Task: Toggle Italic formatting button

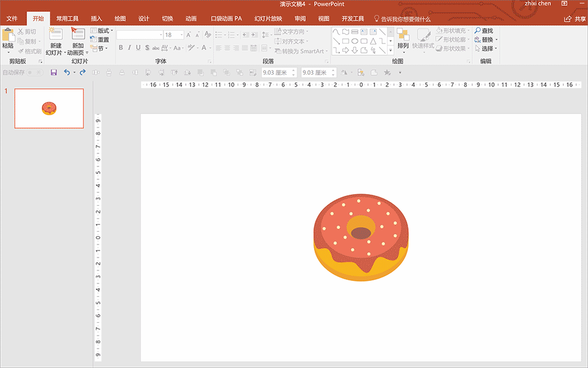Action: pos(129,48)
